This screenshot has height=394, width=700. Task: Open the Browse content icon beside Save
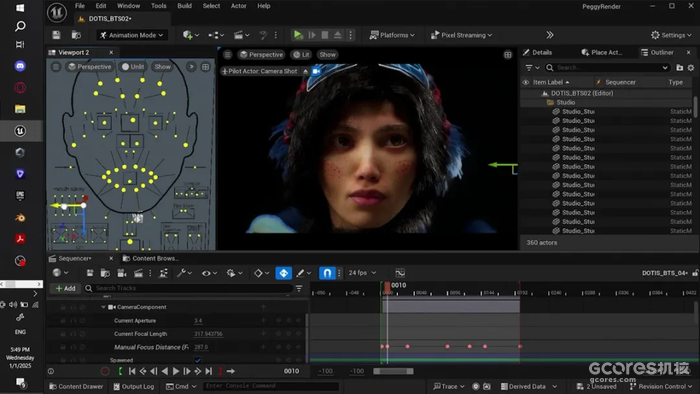coord(76,35)
